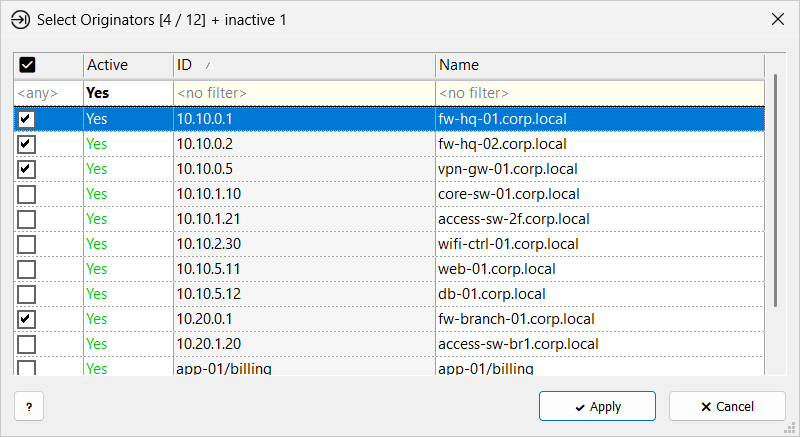Check the 10.10.5.12 row checkbox
Viewport: 800px width, 437px height.
click(27, 294)
